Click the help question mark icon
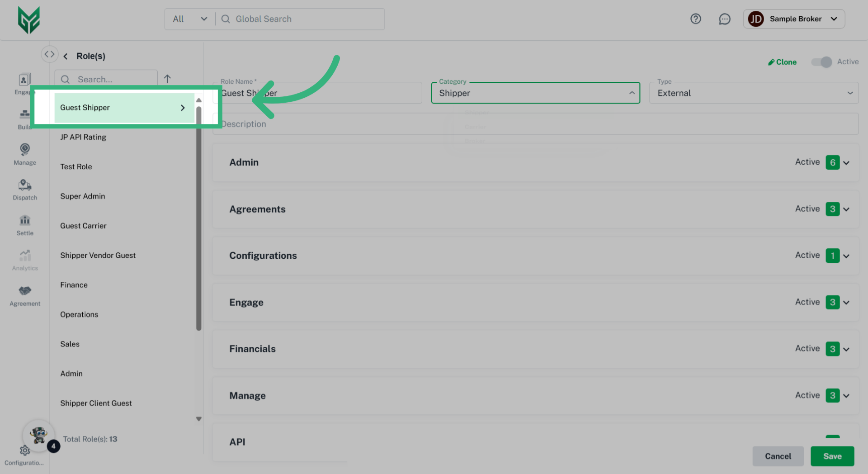The width and height of the screenshot is (868, 474). click(695, 19)
